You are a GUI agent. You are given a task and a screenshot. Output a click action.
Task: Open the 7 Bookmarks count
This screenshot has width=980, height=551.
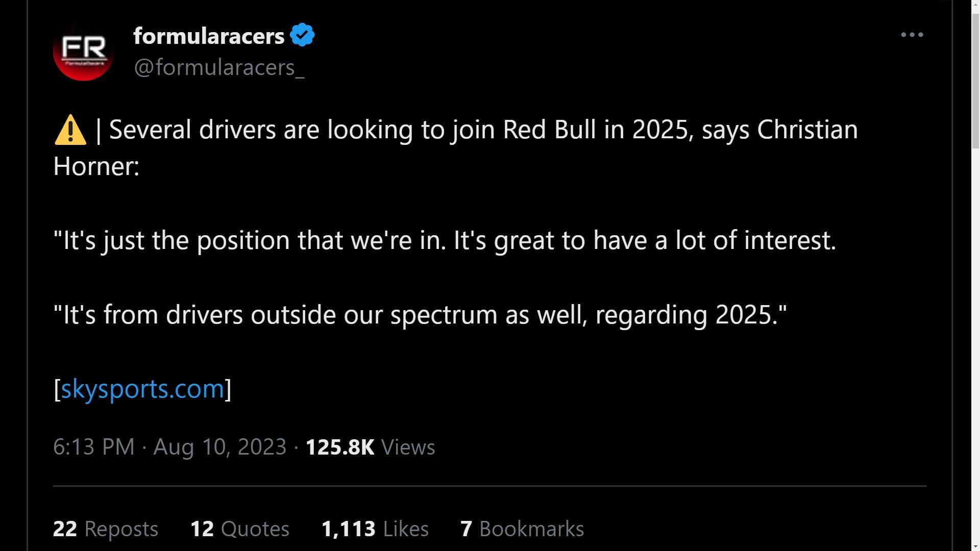tap(522, 529)
